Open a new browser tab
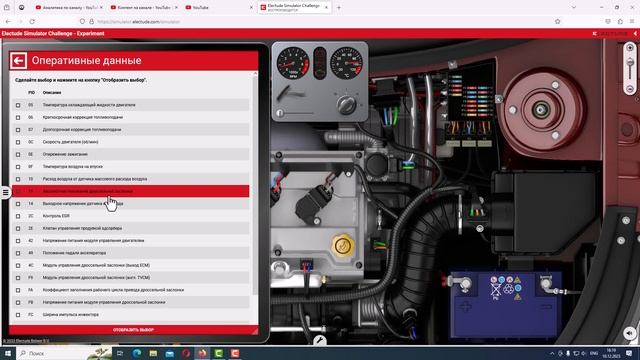 click(338, 7)
